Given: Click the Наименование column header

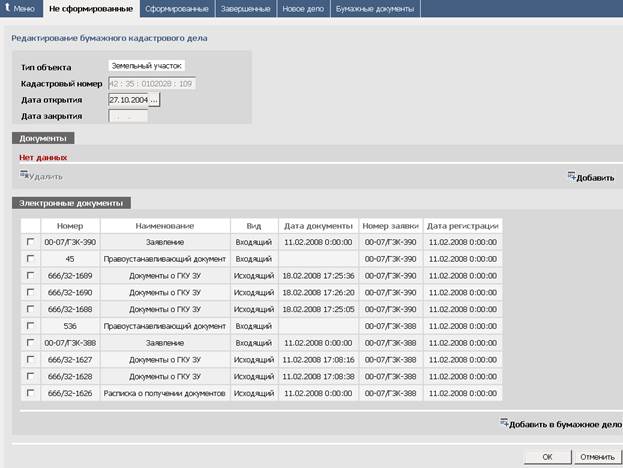Looking at the screenshot, I should coord(165,226).
